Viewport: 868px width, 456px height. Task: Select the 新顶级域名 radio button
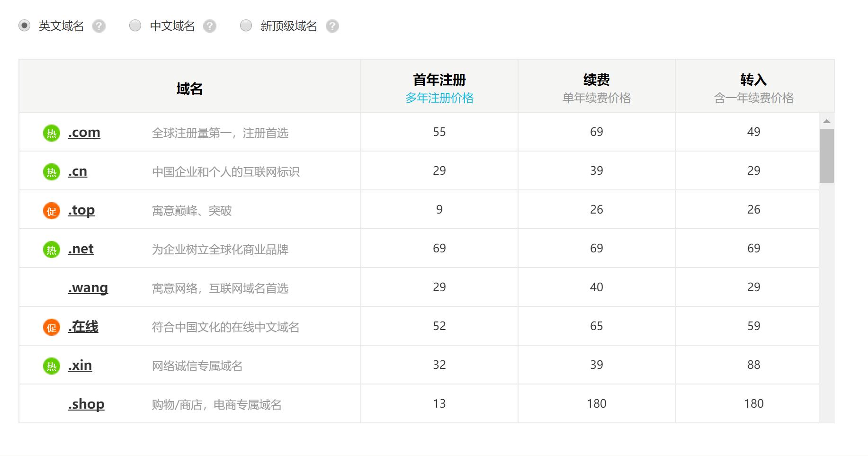coord(246,26)
